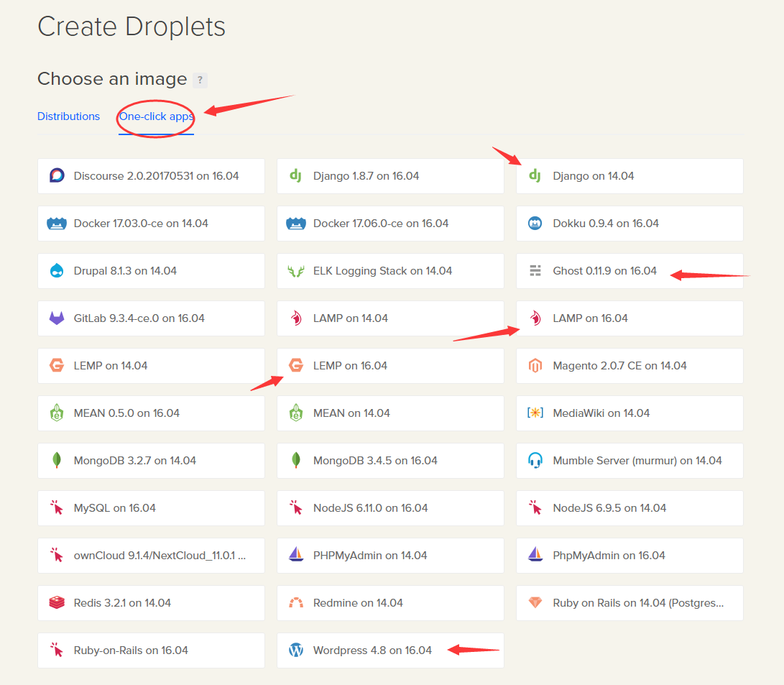
Task: Select Django on 14.04 text
Action: [593, 176]
